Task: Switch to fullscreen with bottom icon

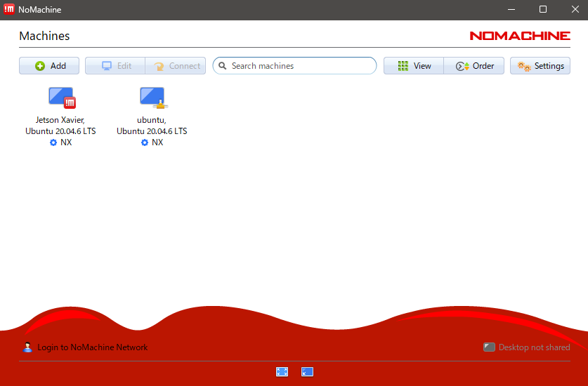Action: pyautogui.click(x=282, y=372)
